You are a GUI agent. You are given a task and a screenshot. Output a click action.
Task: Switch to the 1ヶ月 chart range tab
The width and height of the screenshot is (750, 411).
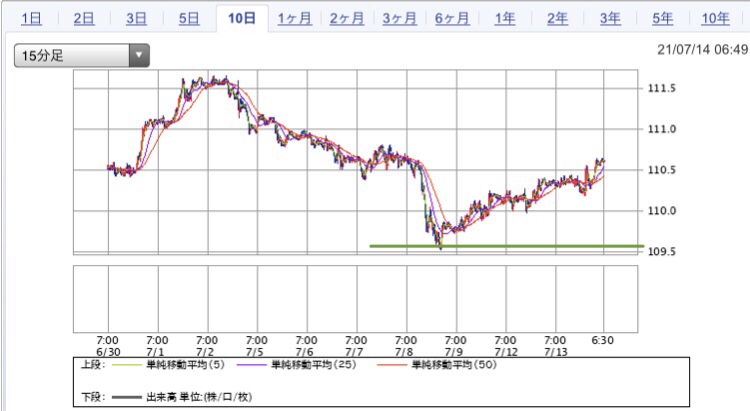(x=295, y=19)
